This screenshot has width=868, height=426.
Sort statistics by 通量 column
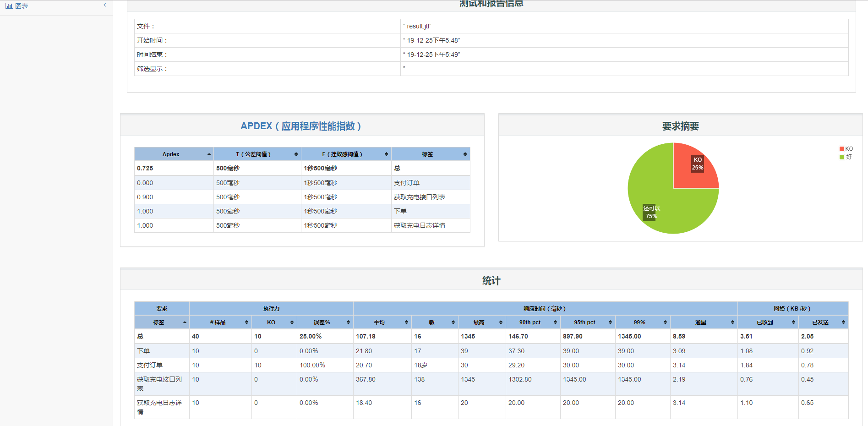coord(704,322)
